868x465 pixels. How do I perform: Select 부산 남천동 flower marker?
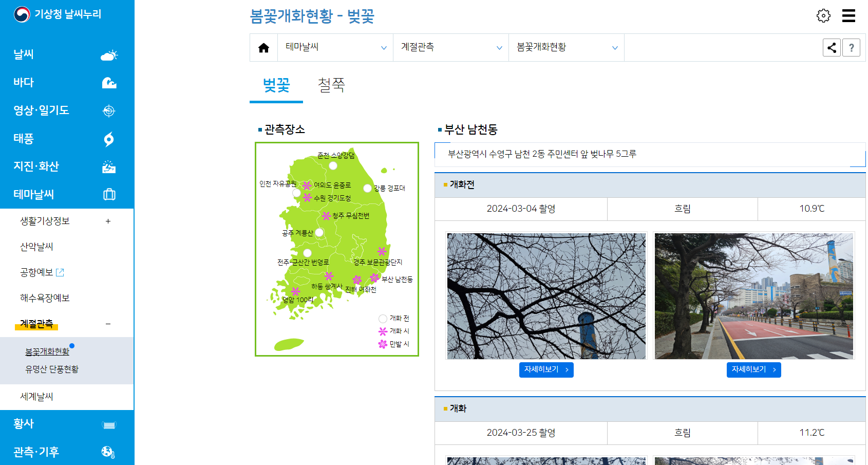(374, 278)
